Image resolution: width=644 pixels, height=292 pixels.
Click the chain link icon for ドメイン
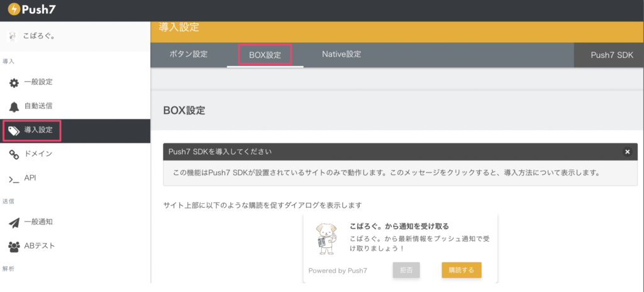point(14,155)
